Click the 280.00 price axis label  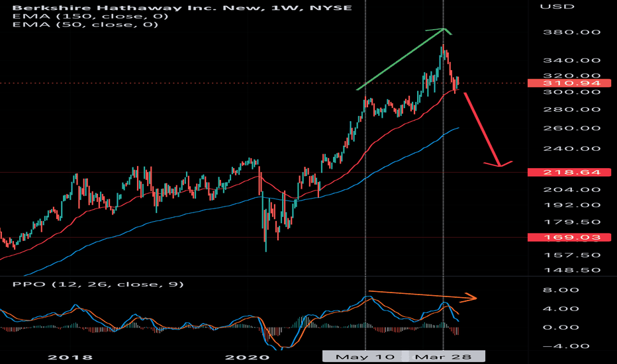572,109
